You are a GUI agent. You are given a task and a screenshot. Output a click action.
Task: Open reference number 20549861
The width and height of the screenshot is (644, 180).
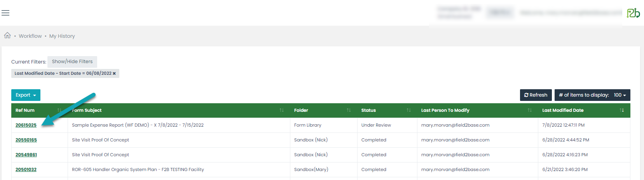click(26, 155)
